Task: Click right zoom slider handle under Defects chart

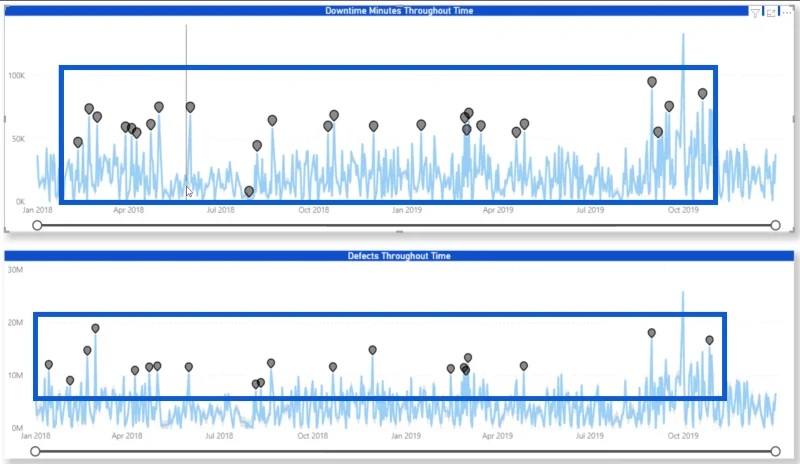Action: tap(776, 451)
